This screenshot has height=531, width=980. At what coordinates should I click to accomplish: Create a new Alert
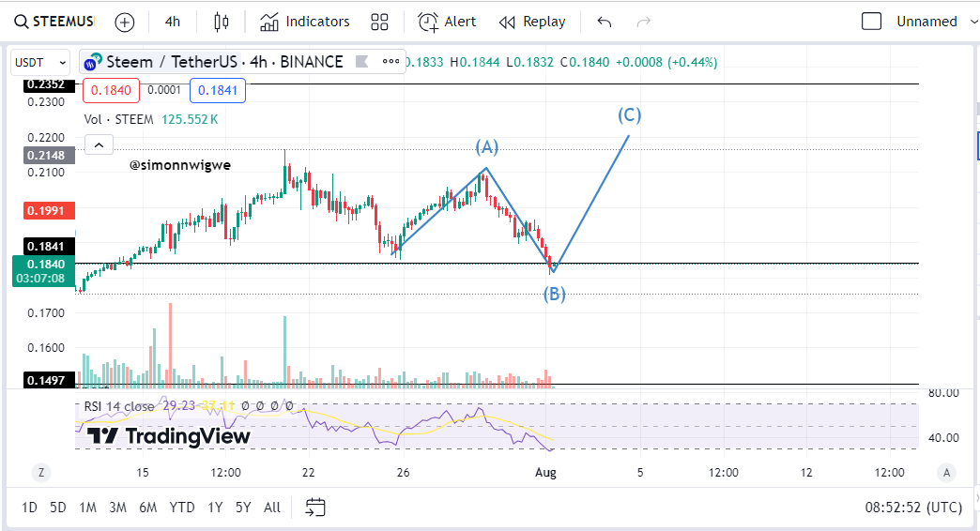coord(447,22)
